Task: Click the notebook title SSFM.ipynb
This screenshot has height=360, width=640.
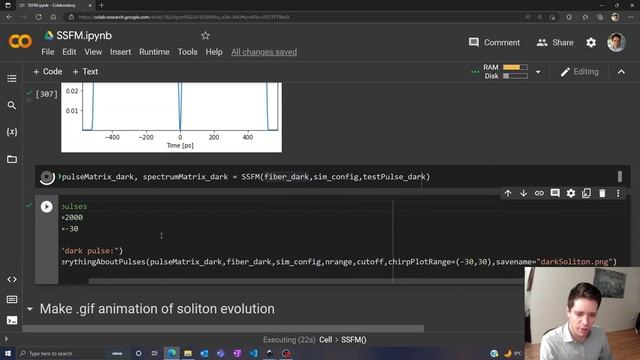Action: [84, 36]
